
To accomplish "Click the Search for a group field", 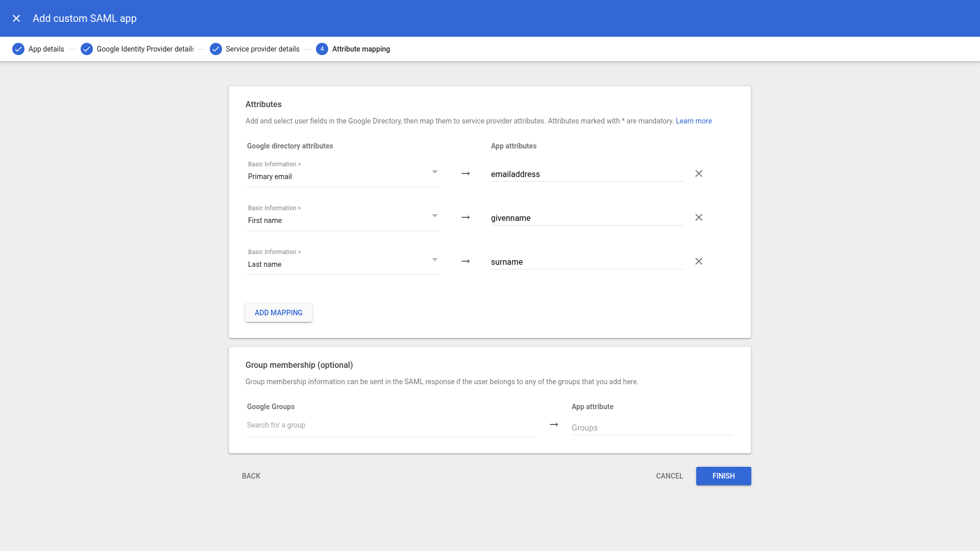I will click(391, 424).
